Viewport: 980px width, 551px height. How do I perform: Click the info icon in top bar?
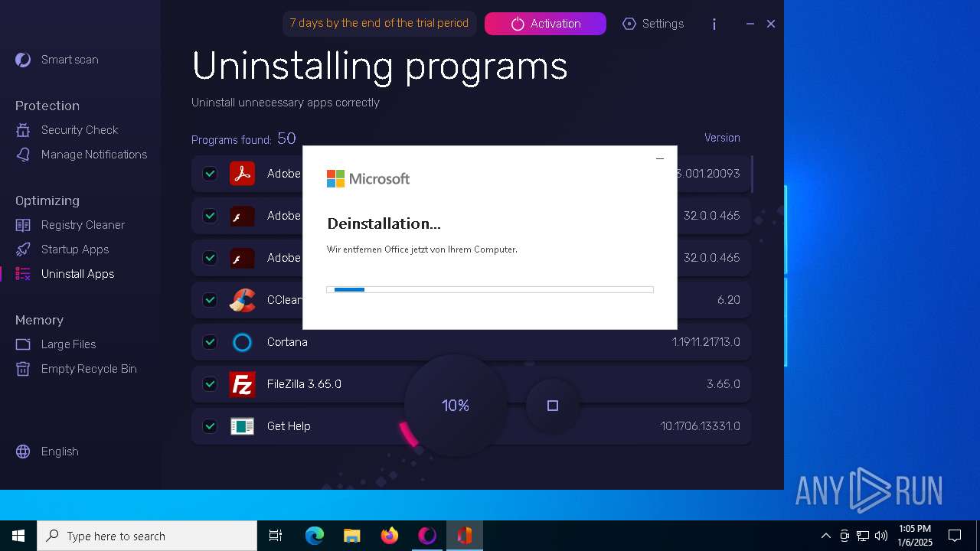click(x=714, y=24)
